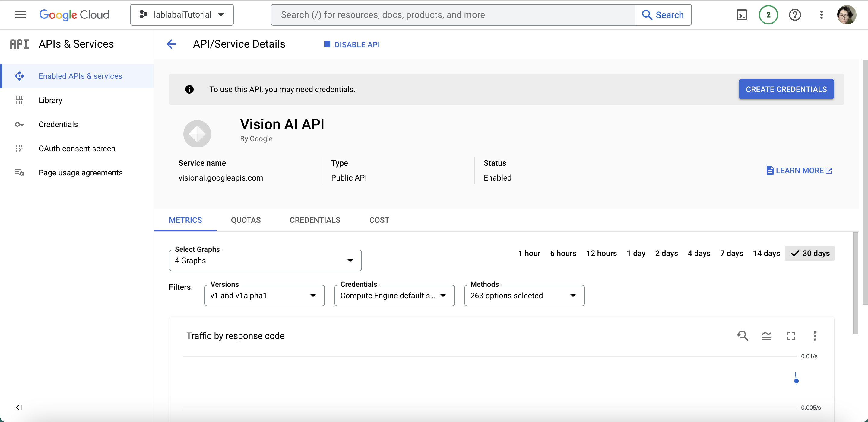Switch to the COST tab
This screenshot has width=868, height=422.
(x=379, y=220)
